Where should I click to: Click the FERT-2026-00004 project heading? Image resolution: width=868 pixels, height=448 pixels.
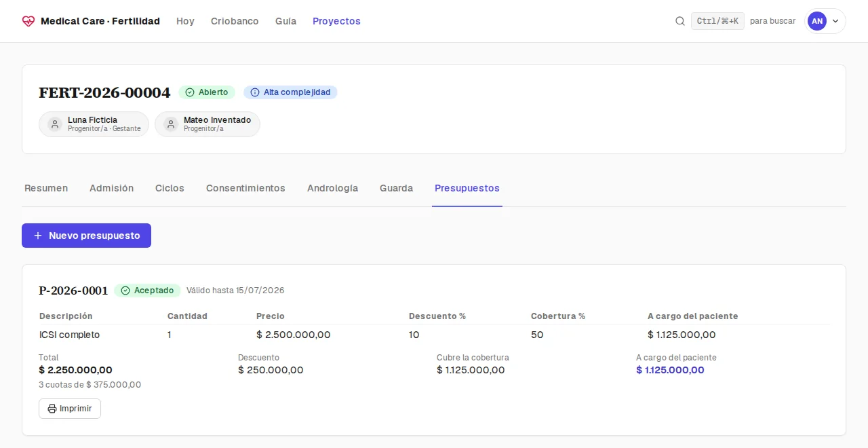point(104,92)
